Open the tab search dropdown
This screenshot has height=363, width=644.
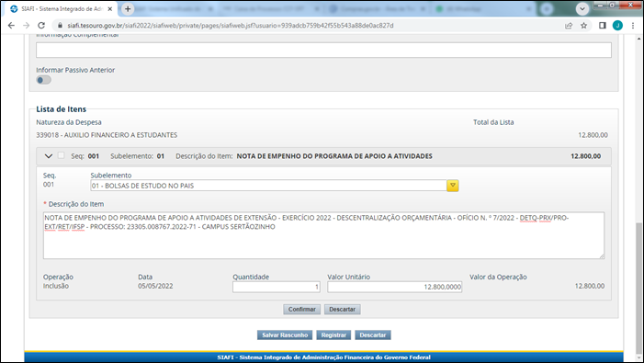pyautogui.click(x=582, y=8)
